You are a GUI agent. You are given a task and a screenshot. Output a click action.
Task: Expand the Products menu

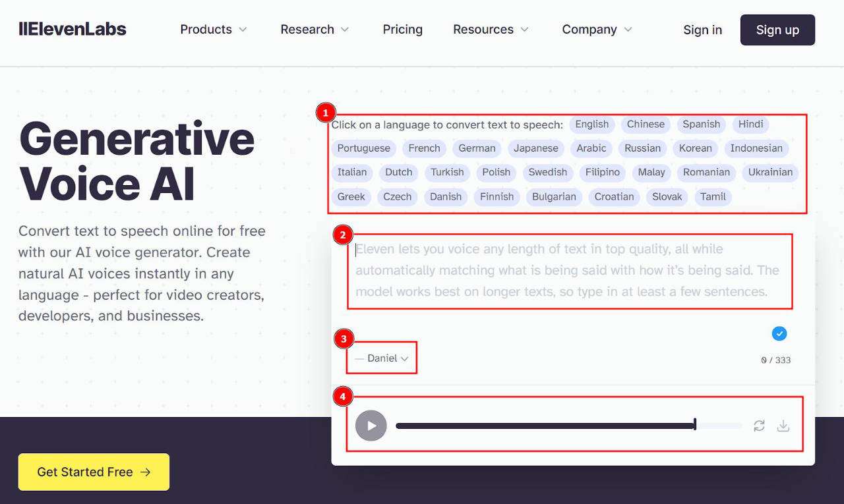(x=214, y=30)
